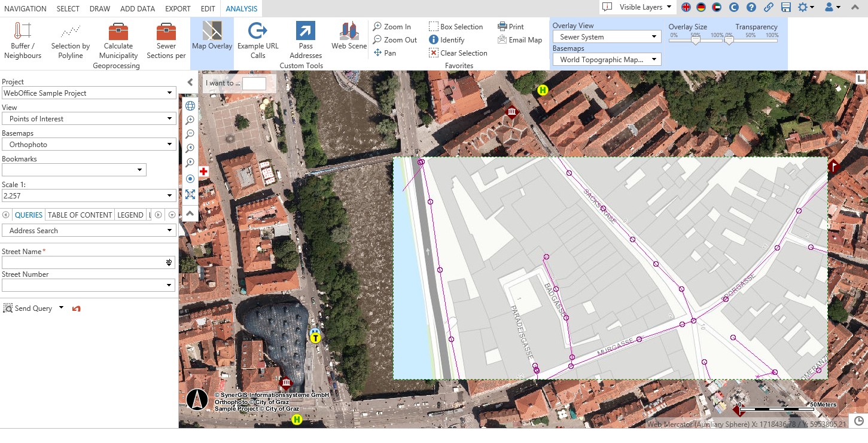Activate the Identify tool
Image resolution: width=868 pixels, height=443 pixels.
pyautogui.click(x=447, y=39)
